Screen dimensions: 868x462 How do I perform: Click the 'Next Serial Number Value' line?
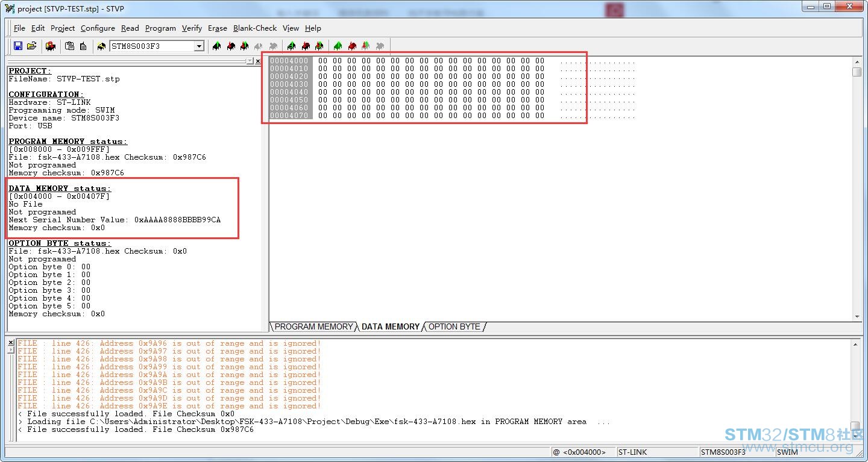tap(115, 220)
